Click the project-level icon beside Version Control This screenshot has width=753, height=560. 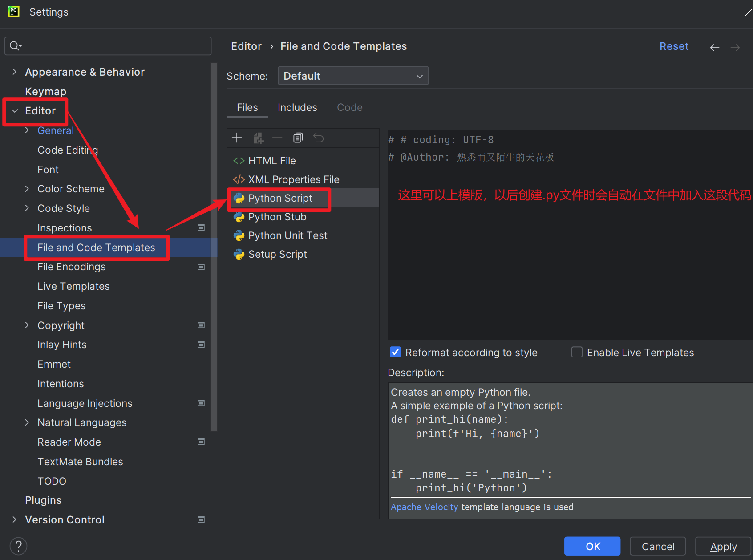pyautogui.click(x=201, y=519)
